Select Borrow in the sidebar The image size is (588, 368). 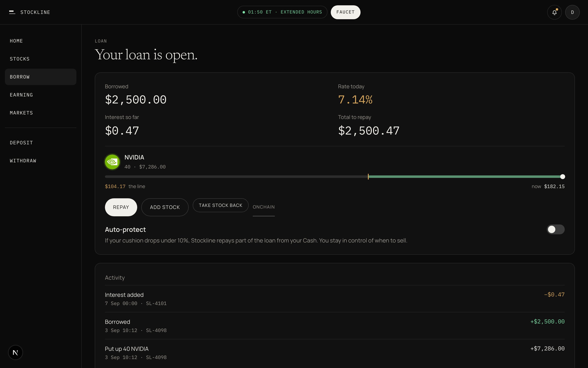[41, 77]
